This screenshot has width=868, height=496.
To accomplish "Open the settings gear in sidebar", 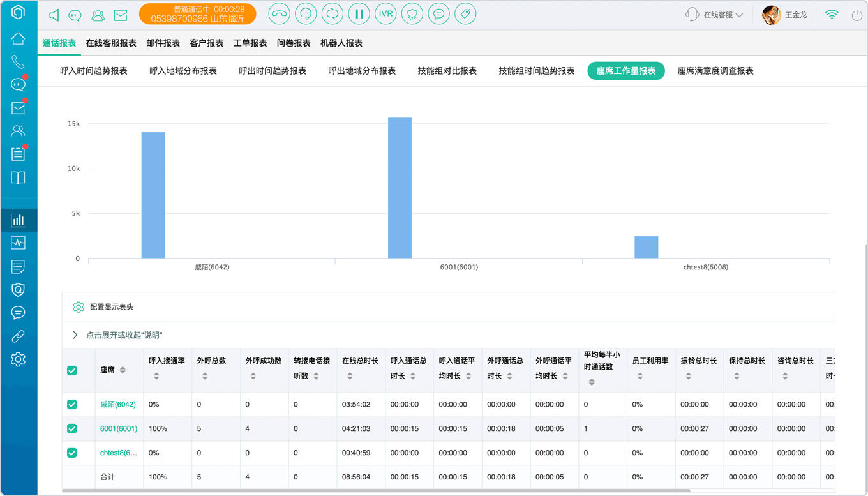I will point(18,359).
